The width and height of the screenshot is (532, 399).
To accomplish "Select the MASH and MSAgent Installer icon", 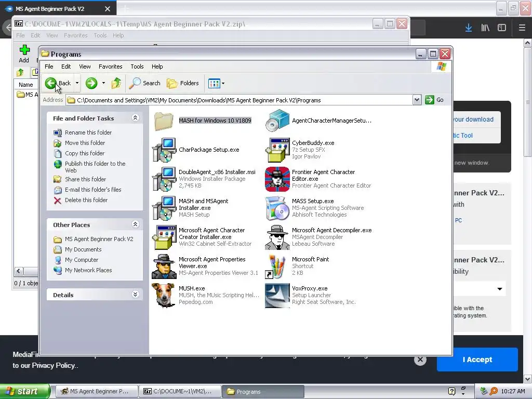I will (x=164, y=208).
